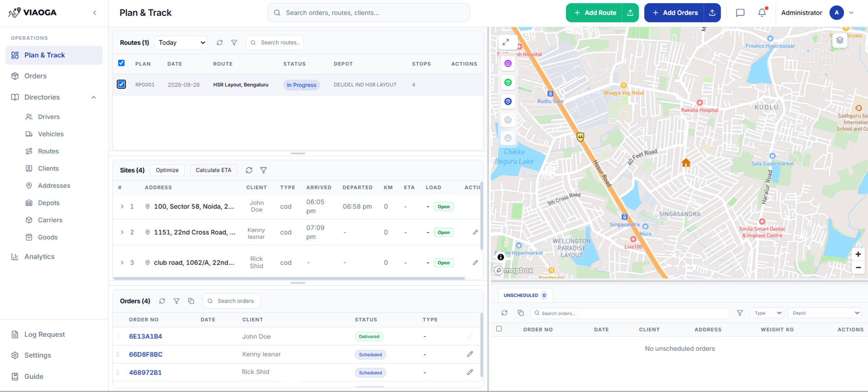Filter the Sites list
The width and height of the screenshot is (868, 392).
click(x=264, y=170)
